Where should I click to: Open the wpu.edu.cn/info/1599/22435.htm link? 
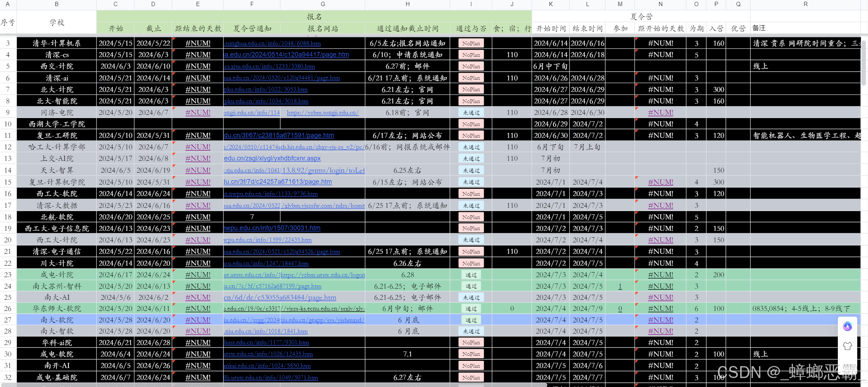[268, 240]
